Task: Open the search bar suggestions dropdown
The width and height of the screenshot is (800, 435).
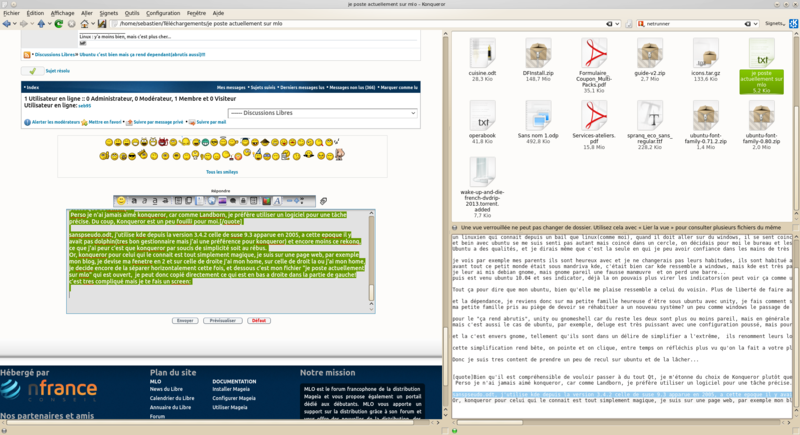Action: (x=756, y=23)
